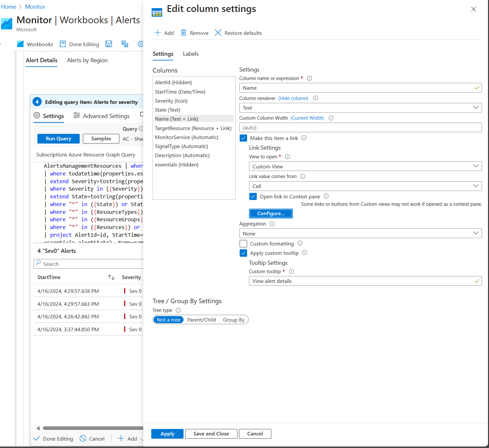Click the Advanced Settings sliders icon
Viewport: 489px width, 448px height.
point(77,115)
